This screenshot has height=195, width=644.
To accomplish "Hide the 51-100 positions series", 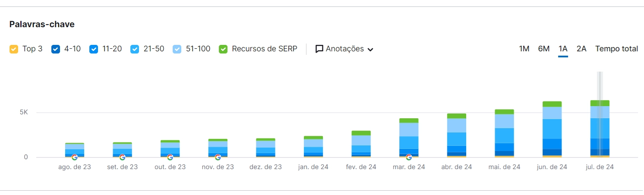I will coord(177,49).
